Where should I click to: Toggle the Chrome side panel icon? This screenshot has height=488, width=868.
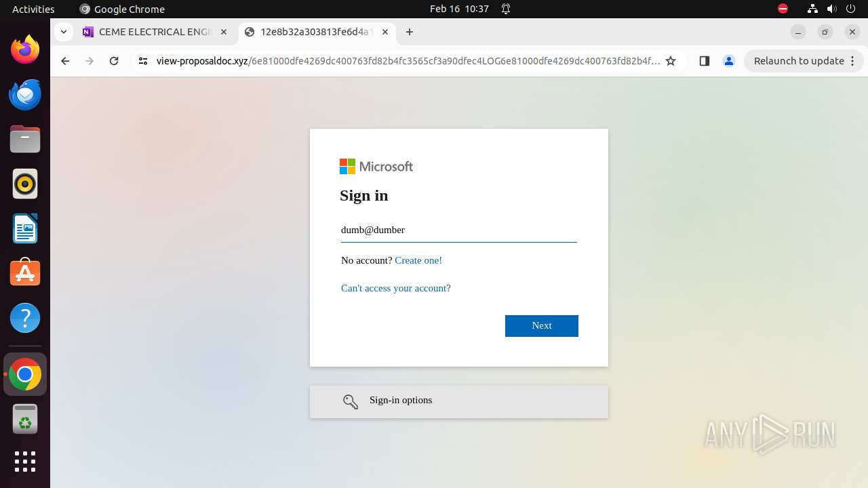[x=704, y=61]
